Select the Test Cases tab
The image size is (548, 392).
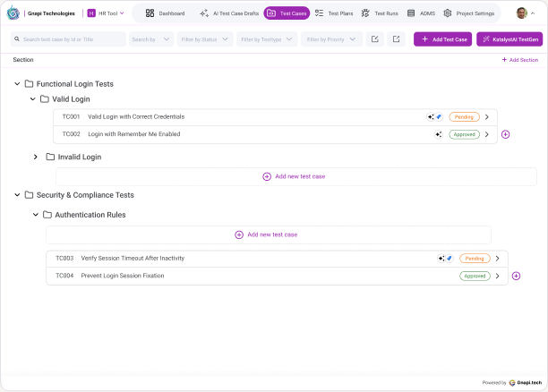(287, 13)
